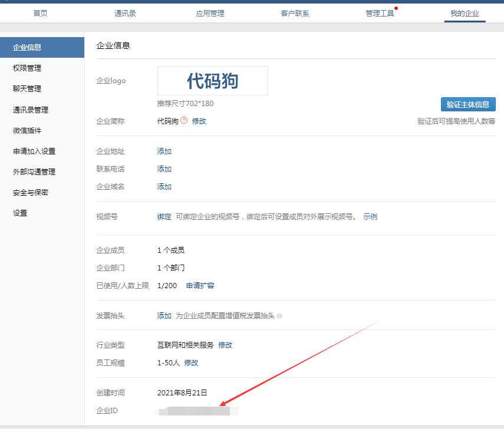Click the 推荐尺寸702*180 hint text
The image size is (504, 429).
point(185,104)
